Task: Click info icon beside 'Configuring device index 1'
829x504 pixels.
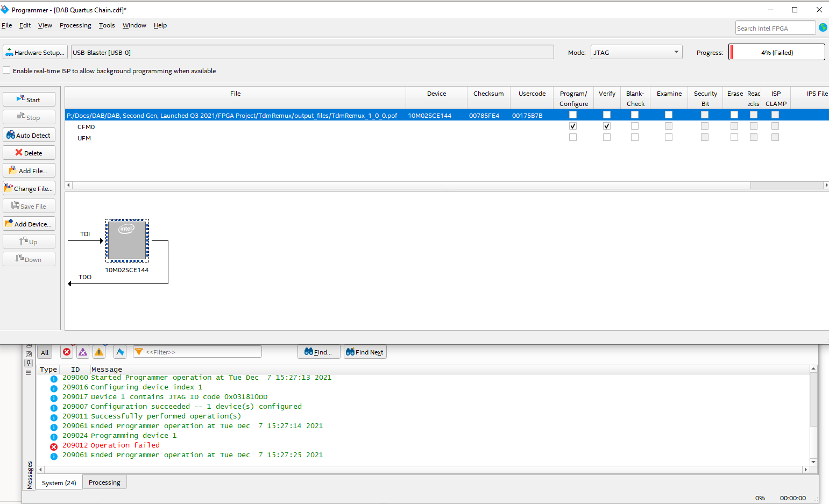Action: 54,388
